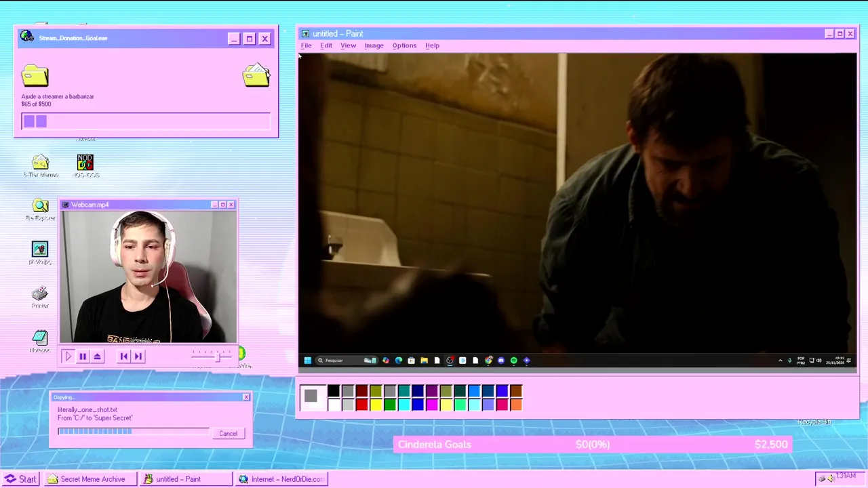Select purple color in Paint palette
The height and width of the screenshot is (488, 868).
coord(431,391)
